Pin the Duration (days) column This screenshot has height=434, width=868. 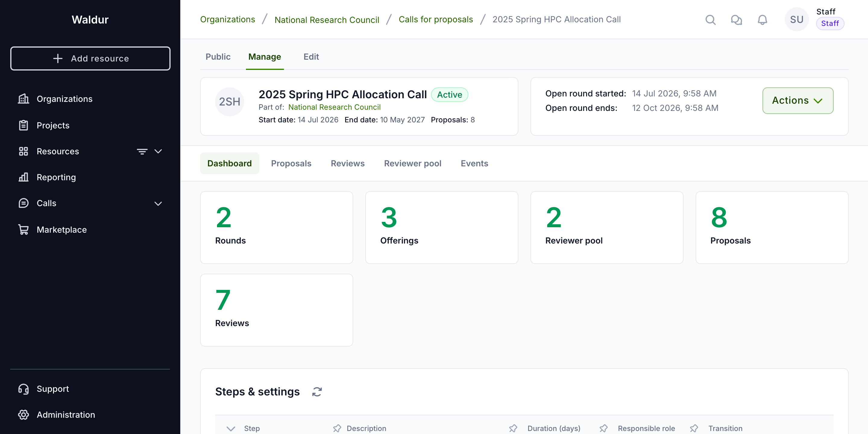click(x=513, y=428)
